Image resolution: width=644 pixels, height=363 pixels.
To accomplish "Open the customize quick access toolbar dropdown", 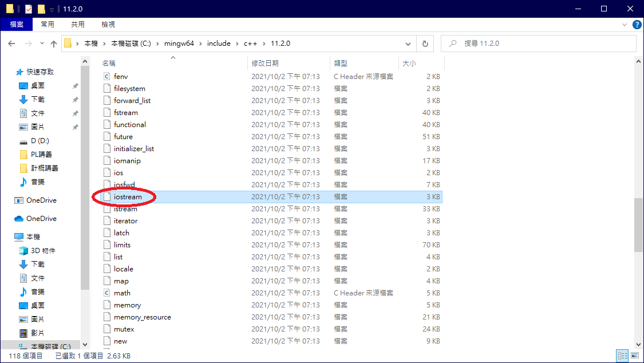I will pyautogui.click(x=52, y=10).
